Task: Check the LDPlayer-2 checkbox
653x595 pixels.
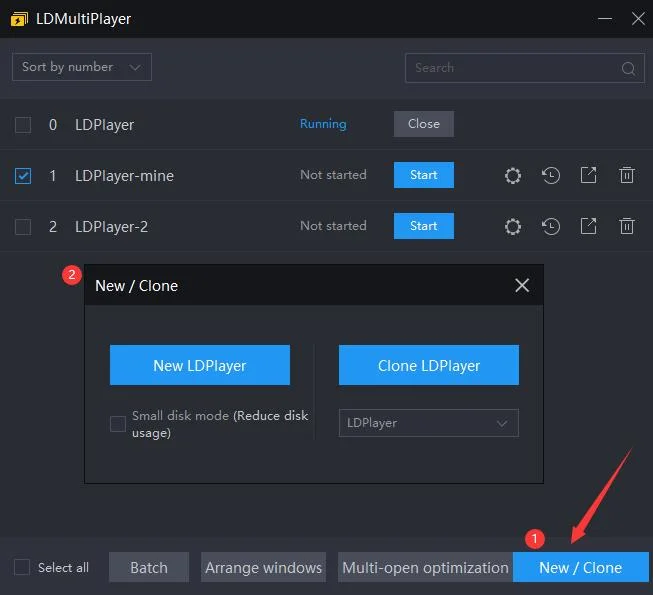Action: click(23, 227)
